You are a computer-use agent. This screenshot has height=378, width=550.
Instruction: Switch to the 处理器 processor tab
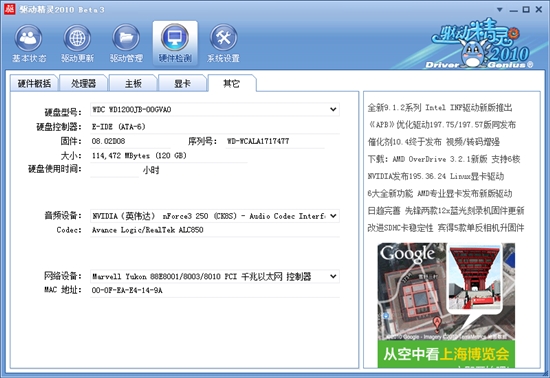(x=83, y=83)
